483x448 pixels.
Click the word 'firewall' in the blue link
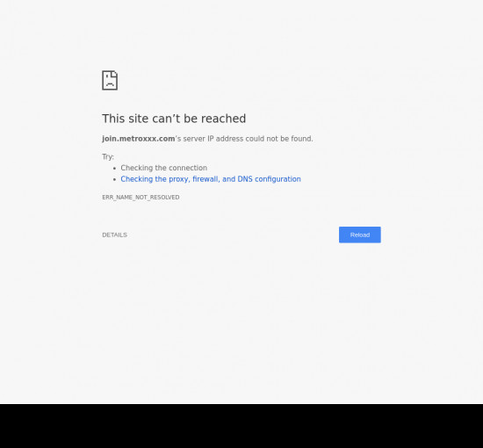[x=205, y=179]
